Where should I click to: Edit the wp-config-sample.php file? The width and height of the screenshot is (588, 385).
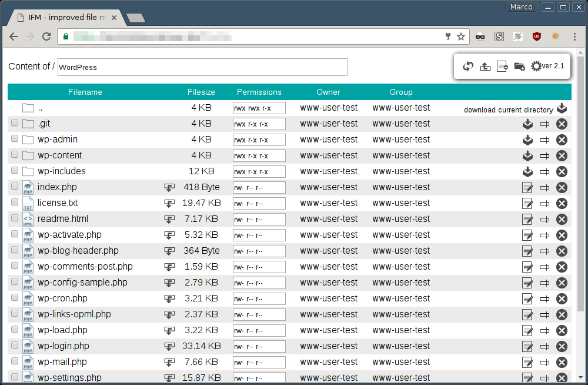coord(527,283)
